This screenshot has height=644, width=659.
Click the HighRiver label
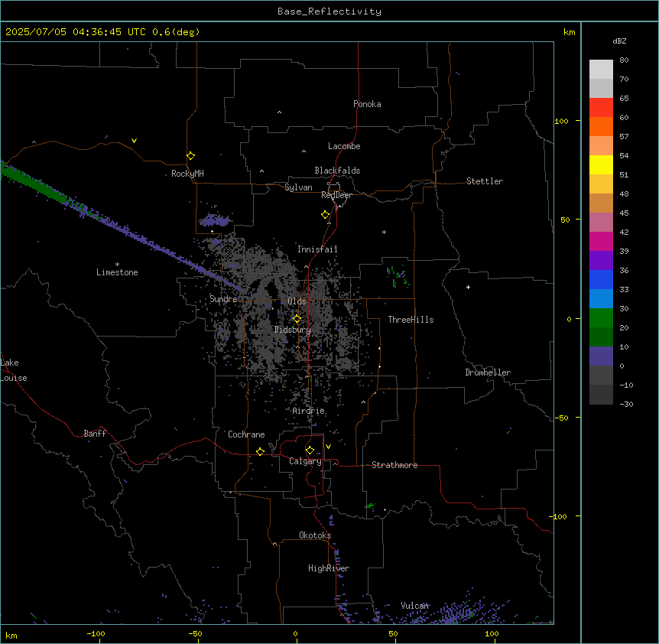click(x=329, y=568)
